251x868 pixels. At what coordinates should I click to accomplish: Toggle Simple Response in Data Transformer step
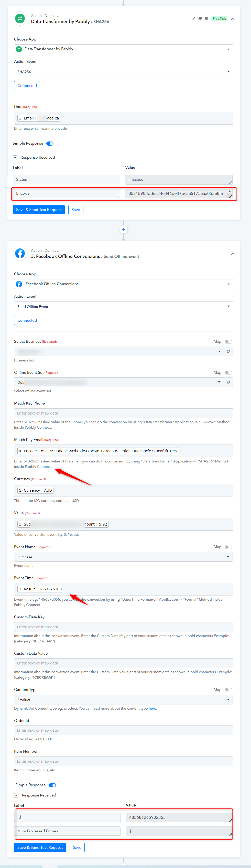click(50, 144)
